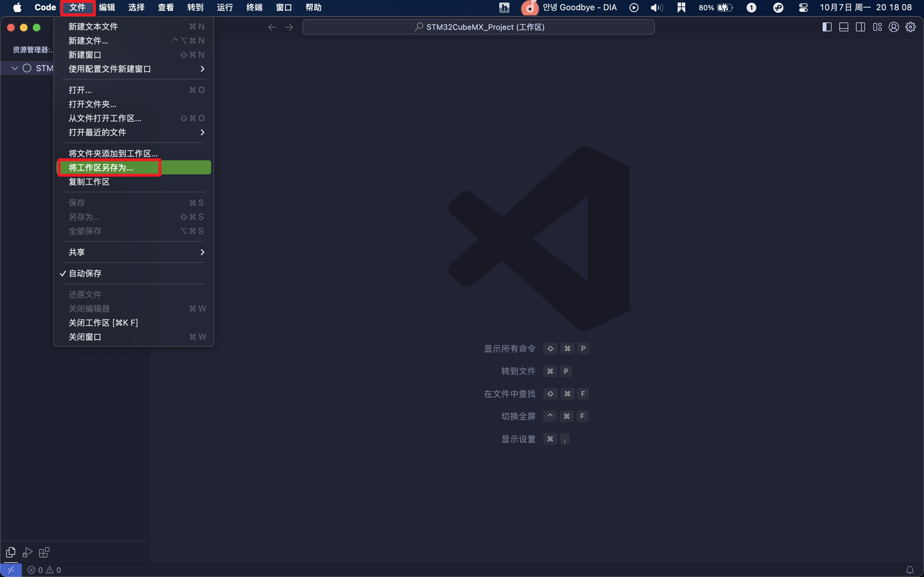Toggle the primary sidebar layout icon
The height and width of the screenshot is (577, 924).
click(827, 27)
